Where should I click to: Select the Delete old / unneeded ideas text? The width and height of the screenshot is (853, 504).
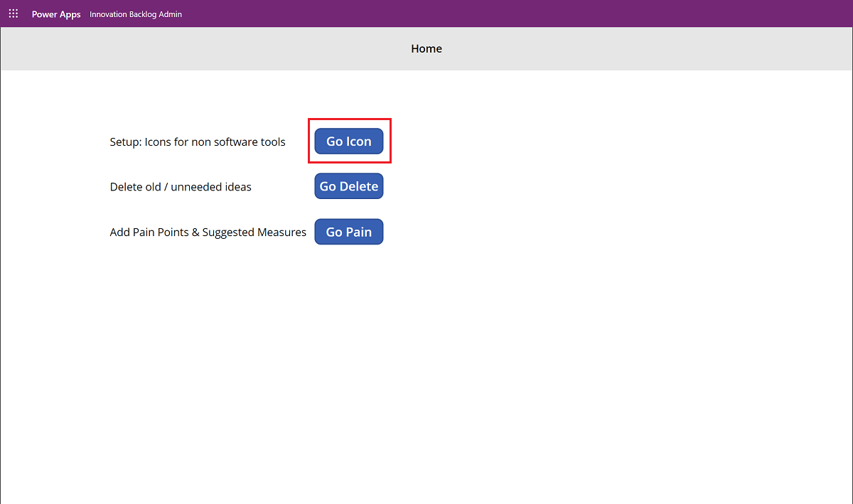180,186
